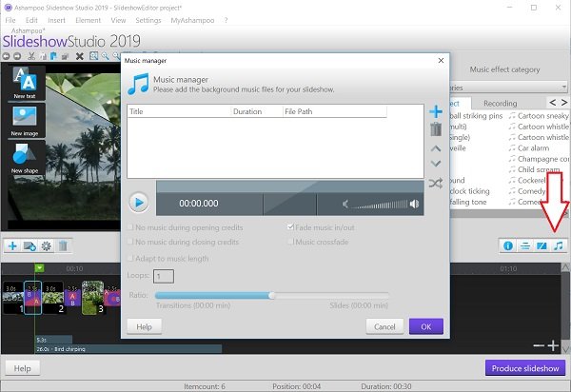Click the Help button in main window
This screenshot has width=571, height=392.
pyautogui.click(x=22, y=368)
